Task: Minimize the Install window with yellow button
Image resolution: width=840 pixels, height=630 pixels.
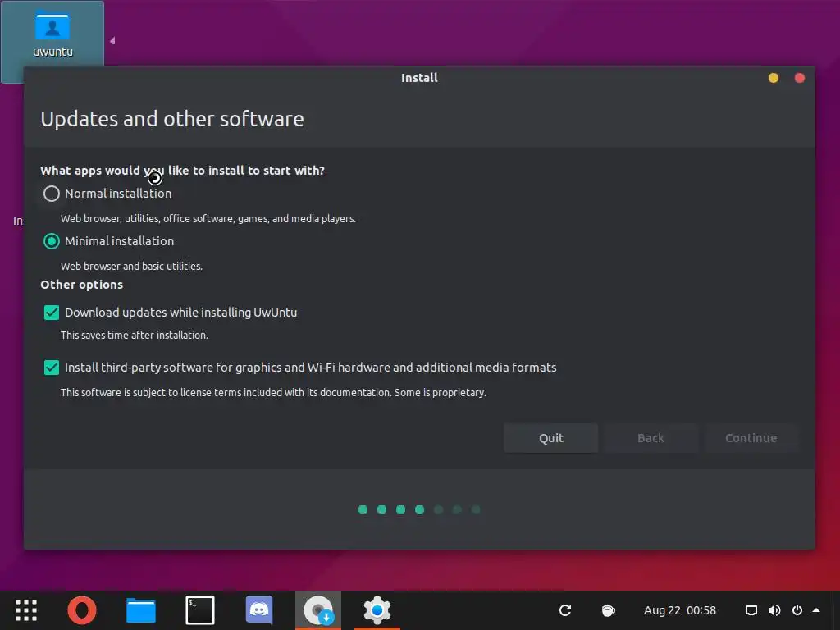Action: (x=773, y=78)
